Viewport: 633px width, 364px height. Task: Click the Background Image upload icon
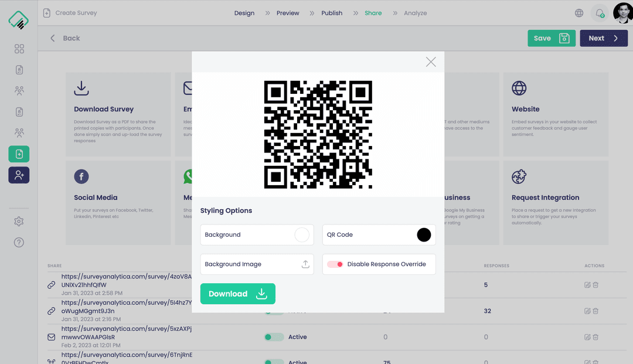[x=305, y=264]
